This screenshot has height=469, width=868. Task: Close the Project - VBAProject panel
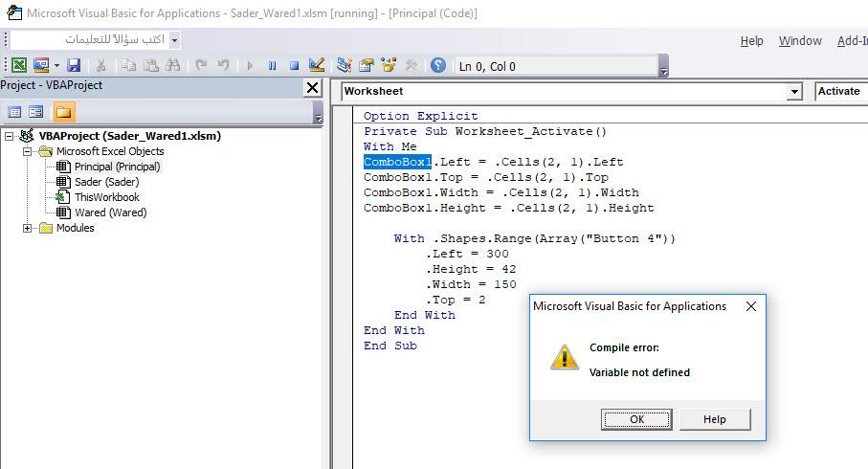coord(312,87)
